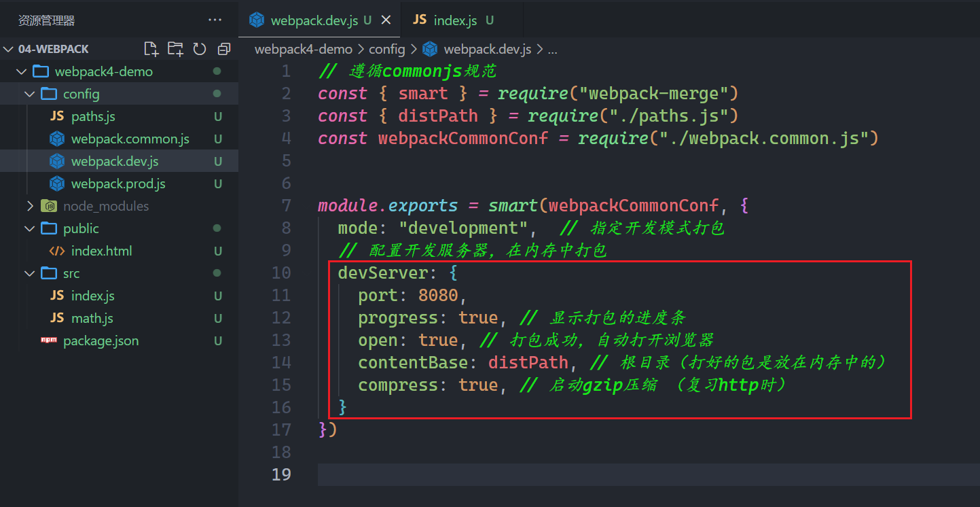
Task: Click the src folder icon
Action: coord(49,273)
